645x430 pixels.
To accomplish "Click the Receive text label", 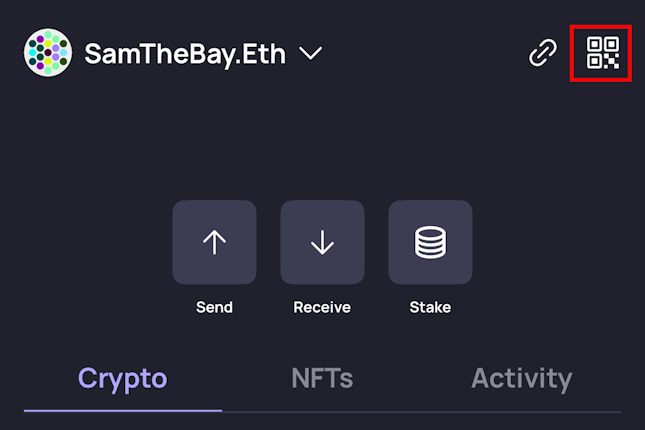I will click(322, 307).
